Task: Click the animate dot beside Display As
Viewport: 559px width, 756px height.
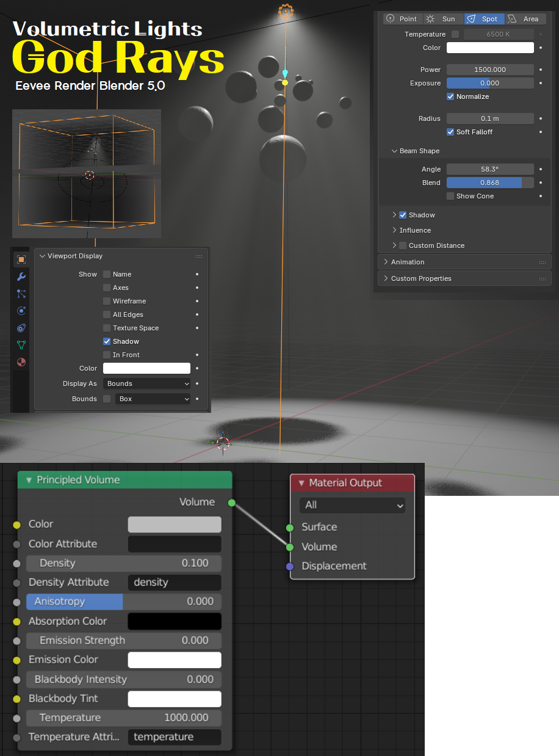Action: tap(197, 383)
